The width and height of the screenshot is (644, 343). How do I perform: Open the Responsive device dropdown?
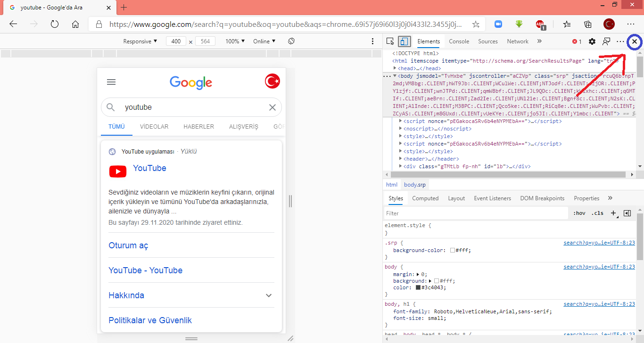pos(140,41)
